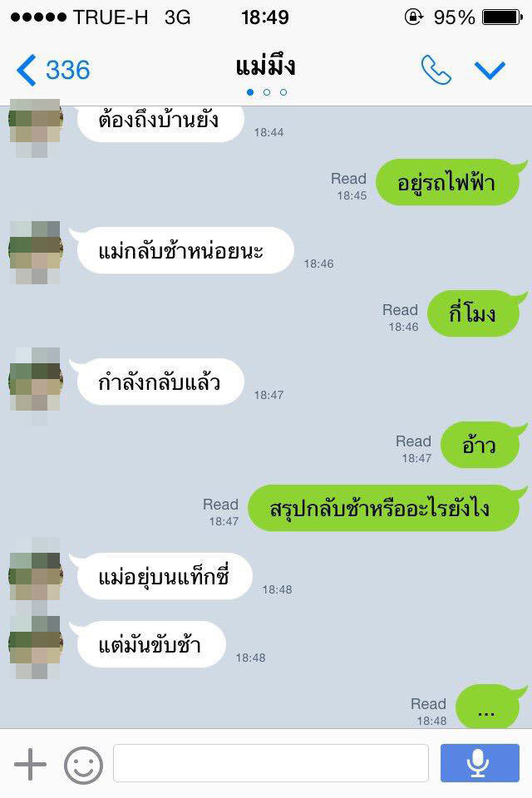Image resolution: width=532 pixels, height=798 pixels.
Task: Tap the blue microphone voice button
Action: point(480,763)
